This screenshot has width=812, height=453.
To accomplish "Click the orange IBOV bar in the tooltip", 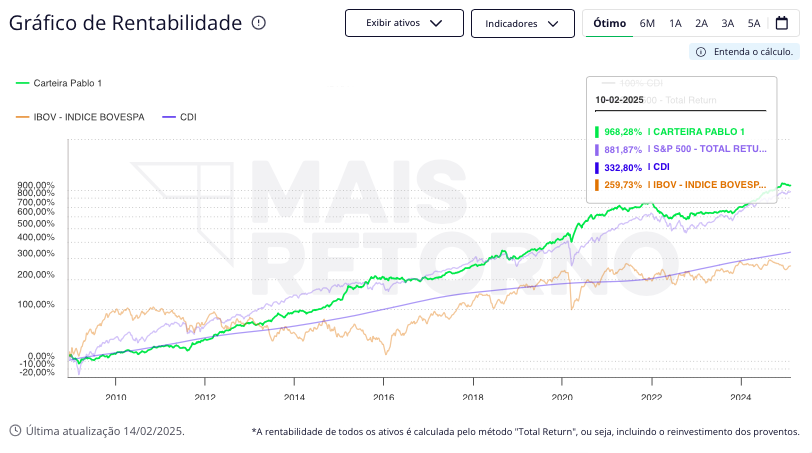I will (597, 185).
